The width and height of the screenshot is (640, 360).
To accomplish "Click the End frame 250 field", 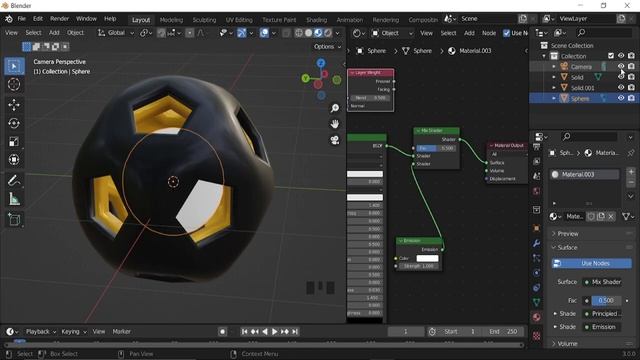I will [x=504, y=331].
